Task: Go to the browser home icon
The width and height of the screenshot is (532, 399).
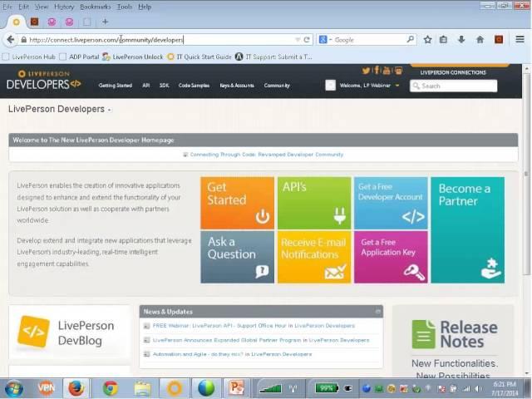Action: click(480, 40)
